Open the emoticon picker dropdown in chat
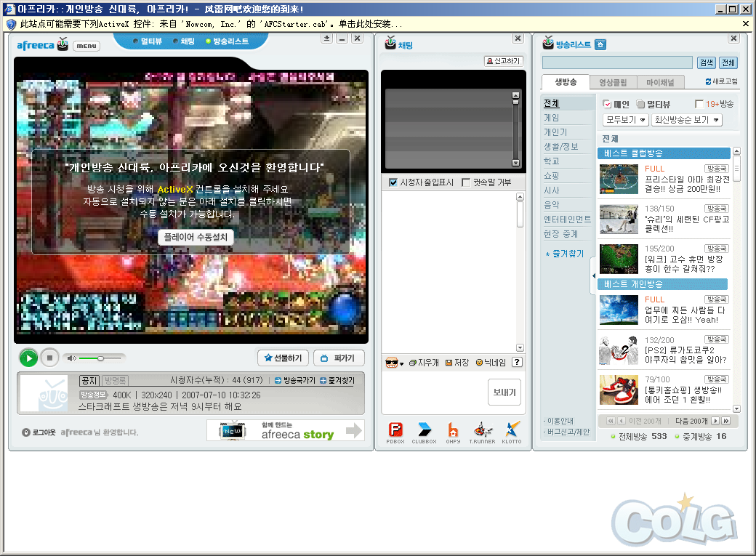Viewport: 756px width, 556px height. click(x=395, y=363)
